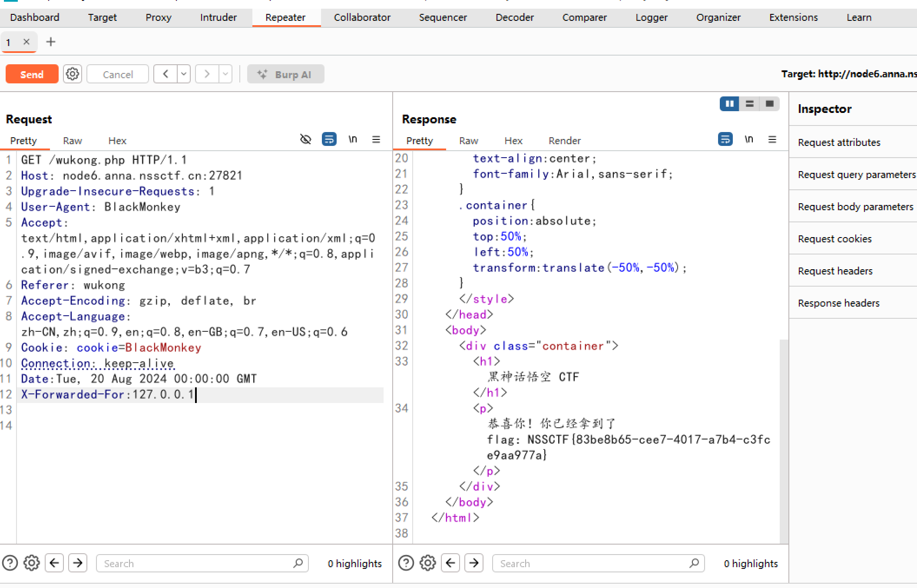
Task: Click help icon below Request panel
Action: click(x=10, y=563)
